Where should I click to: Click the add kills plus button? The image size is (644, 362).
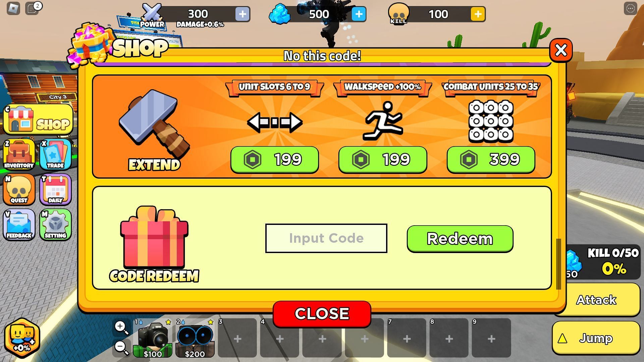click(x=478, y=14)
